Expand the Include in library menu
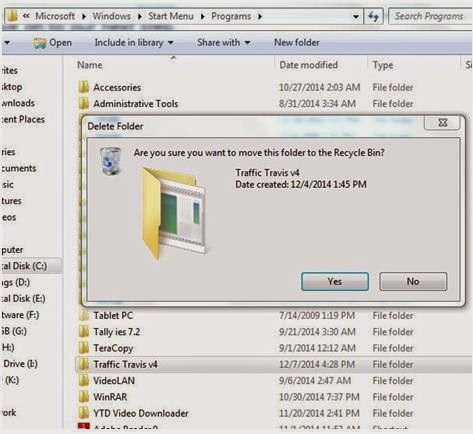The height and width of the screenshot is (434, 473). tap(134, 43)
